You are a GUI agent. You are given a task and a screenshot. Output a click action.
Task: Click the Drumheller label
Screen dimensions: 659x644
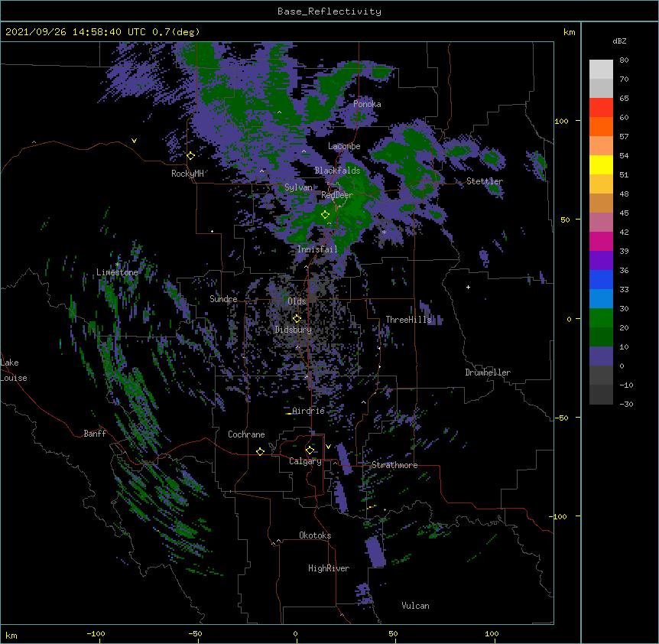click(488, 372)
